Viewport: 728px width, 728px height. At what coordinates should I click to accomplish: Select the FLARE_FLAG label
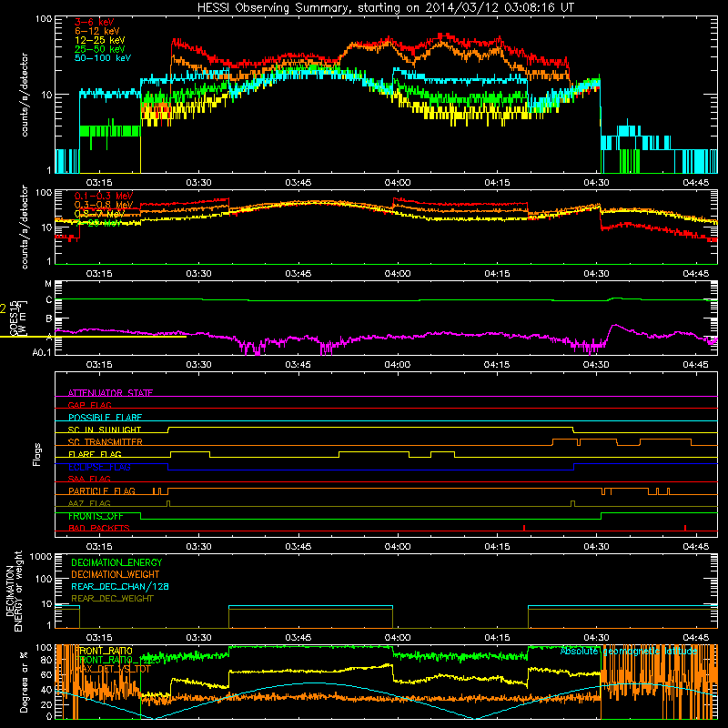click(x=95, y=454)
